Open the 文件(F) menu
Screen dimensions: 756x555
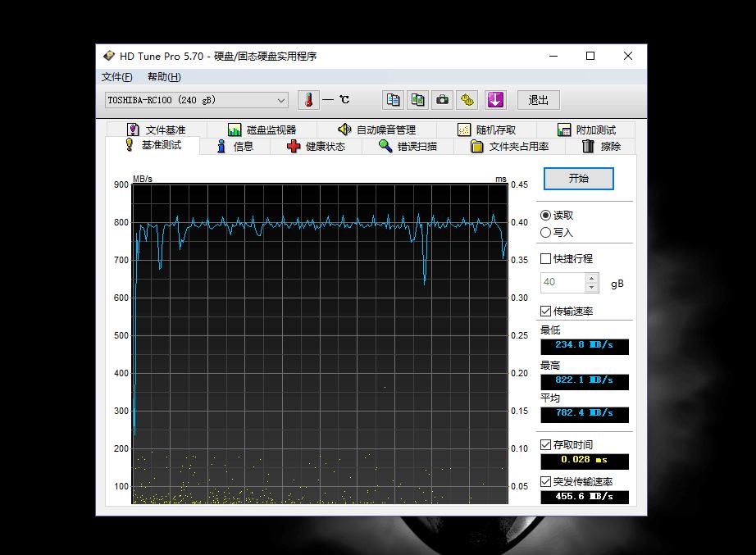[x=116, y=76]
